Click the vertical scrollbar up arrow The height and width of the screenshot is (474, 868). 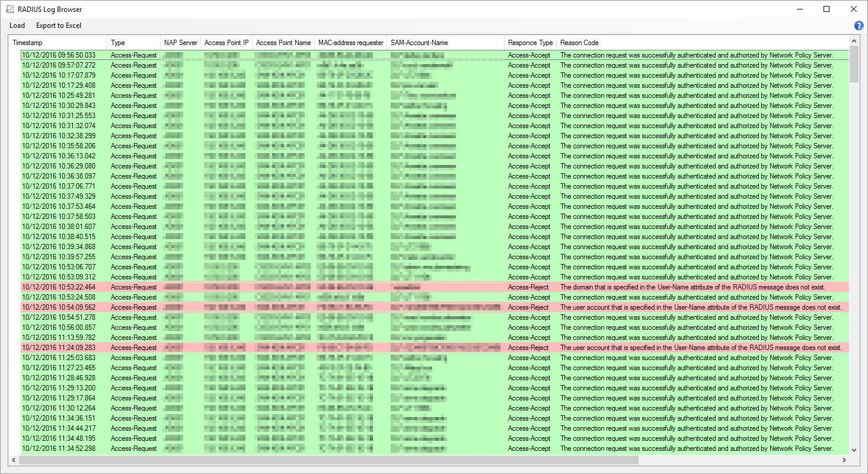click(854, 40)
